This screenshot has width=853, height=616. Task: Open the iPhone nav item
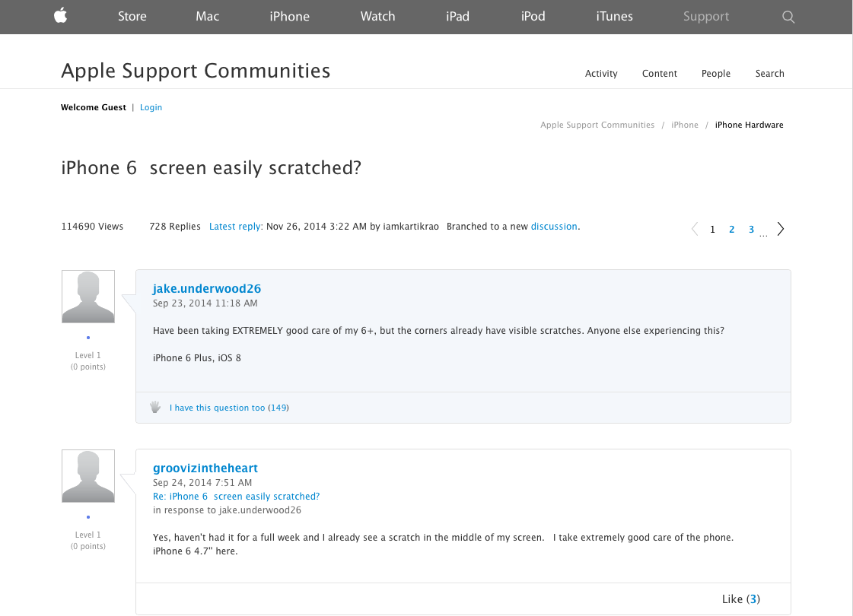(289, 16)
